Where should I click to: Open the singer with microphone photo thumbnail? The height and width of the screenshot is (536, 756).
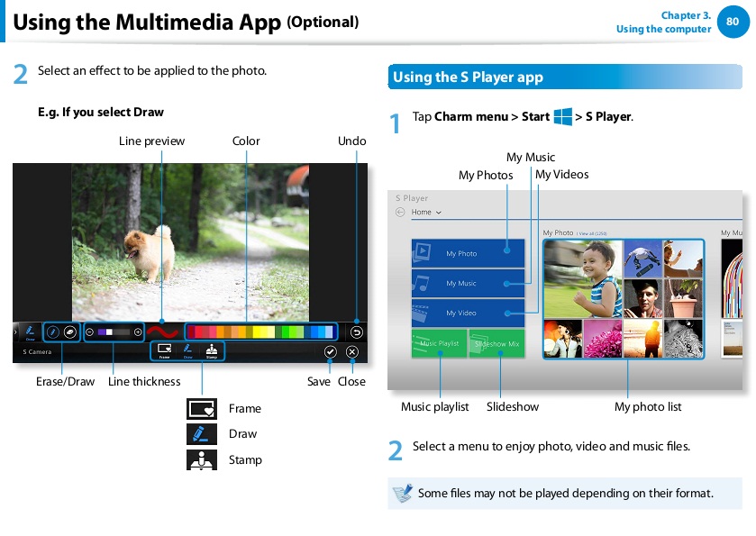[563, 339]
